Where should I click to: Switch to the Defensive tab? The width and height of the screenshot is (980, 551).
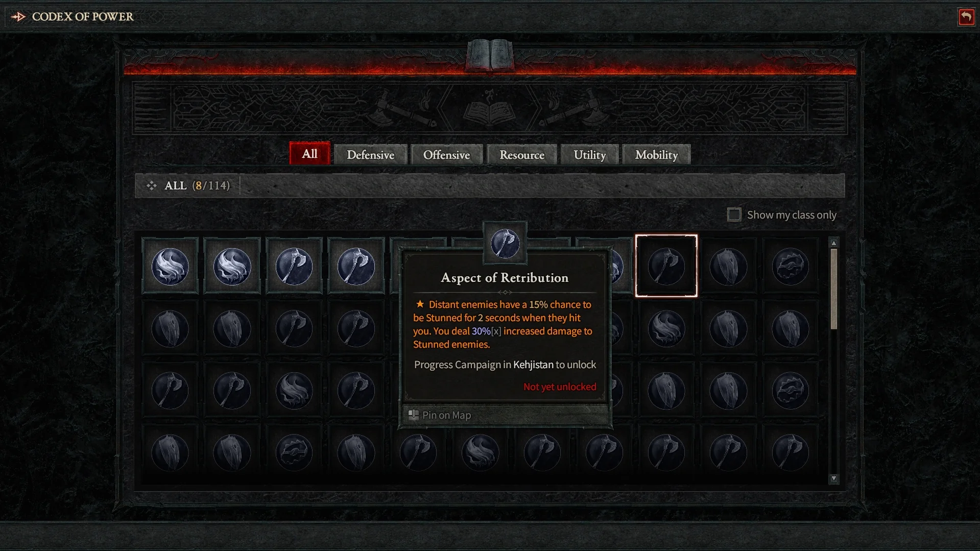[371, 155]
